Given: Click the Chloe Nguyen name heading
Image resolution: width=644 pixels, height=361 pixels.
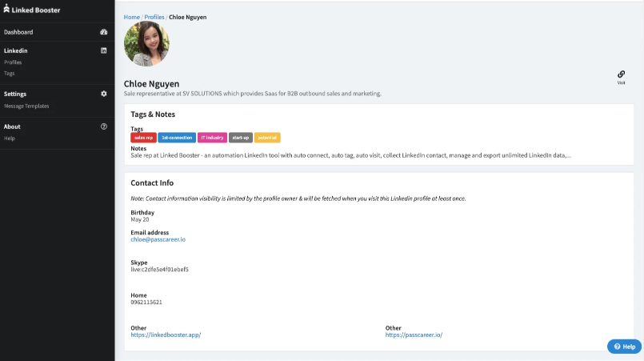Looking at the screenshot, I should click(x=151, y=83).
